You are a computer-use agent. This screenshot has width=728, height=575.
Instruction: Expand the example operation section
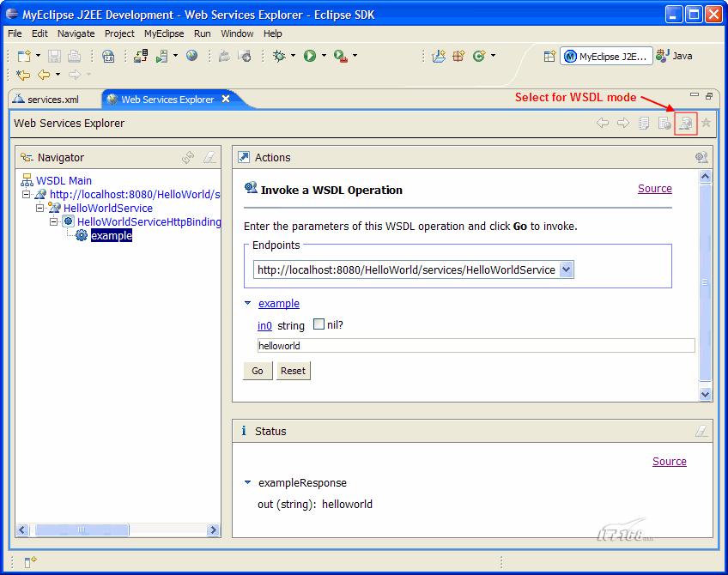coord(249,303)
